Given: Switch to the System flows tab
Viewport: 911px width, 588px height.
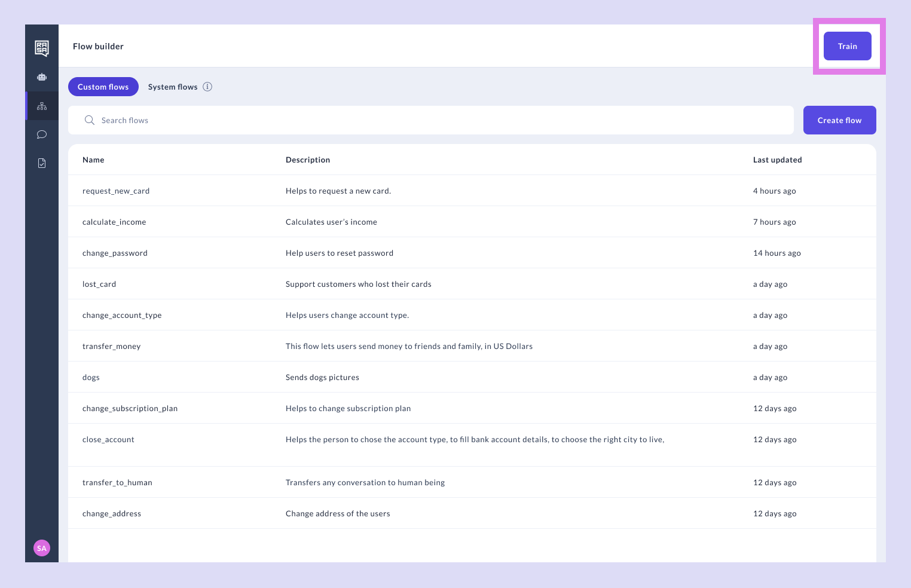Looking at the screenshot, I should pos(173,87).
